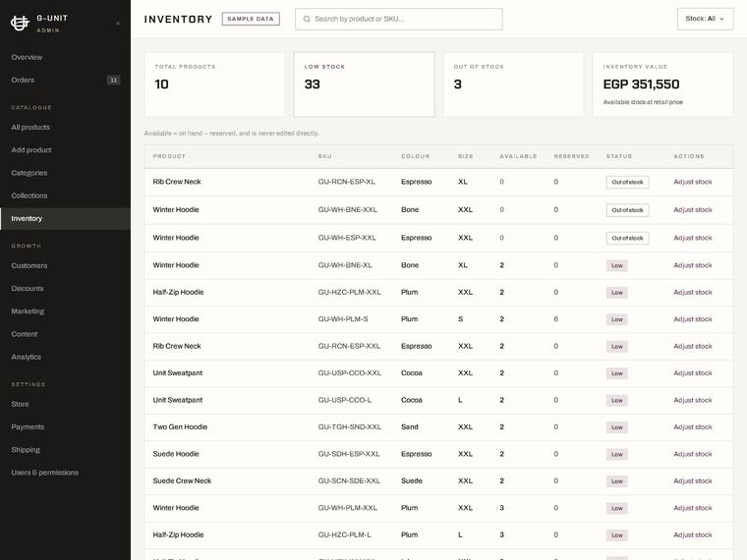Adjust stock for GU-RCN-ESP-XL
This screenshot has height=560, width=747.
693,182
